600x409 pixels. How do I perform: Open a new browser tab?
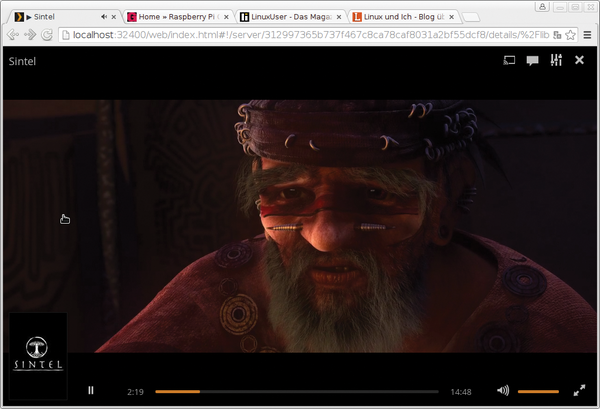click(x=471, y=17)
